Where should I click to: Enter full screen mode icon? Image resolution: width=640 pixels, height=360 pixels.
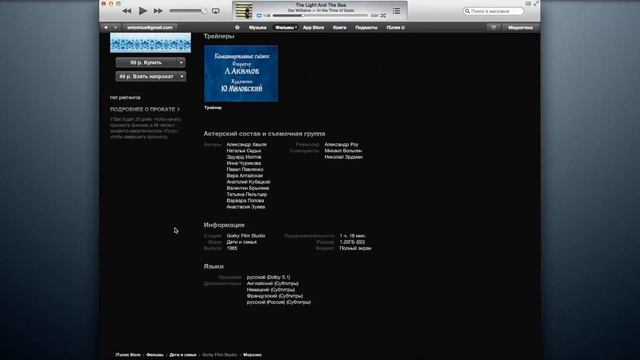536,4
